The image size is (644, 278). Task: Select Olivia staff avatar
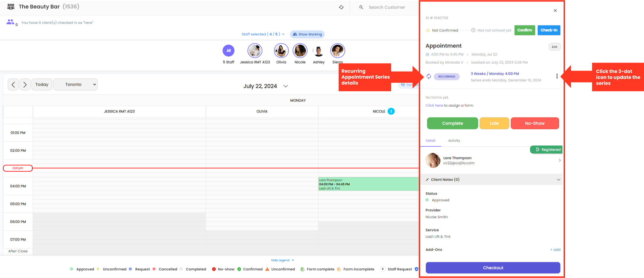pos(281,50)
